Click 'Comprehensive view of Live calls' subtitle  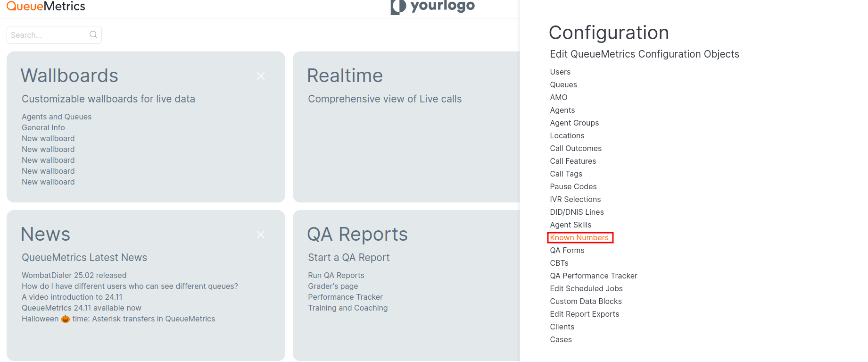pyautogui.click(x=385, y=99)
